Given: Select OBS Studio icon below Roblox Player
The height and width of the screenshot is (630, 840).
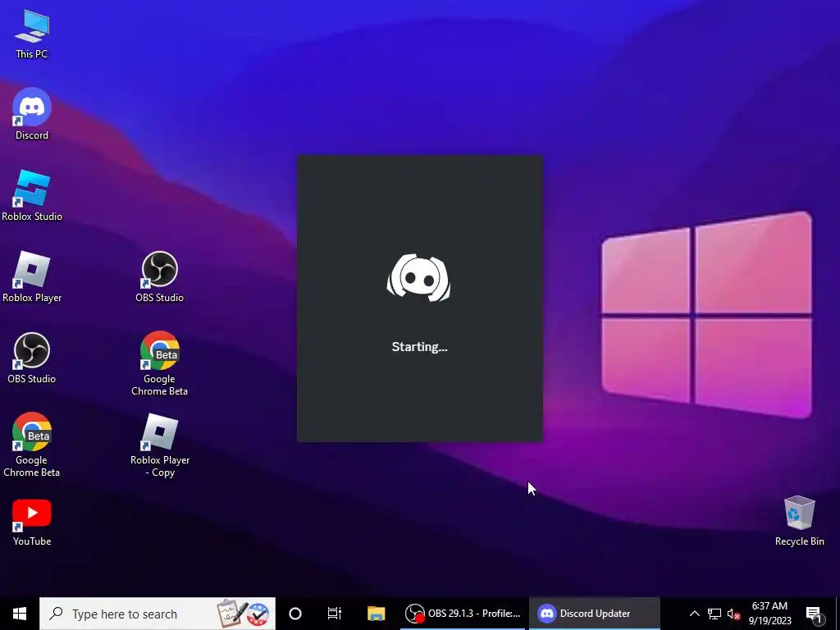Looking at the screenshot, I should pos(32,358).
